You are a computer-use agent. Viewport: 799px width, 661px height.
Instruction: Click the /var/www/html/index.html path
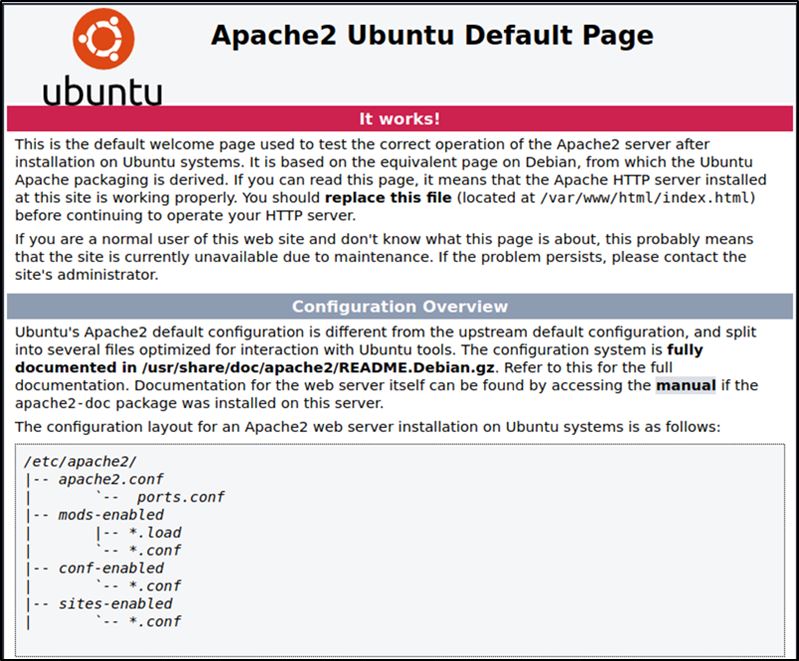click(645, 198)
